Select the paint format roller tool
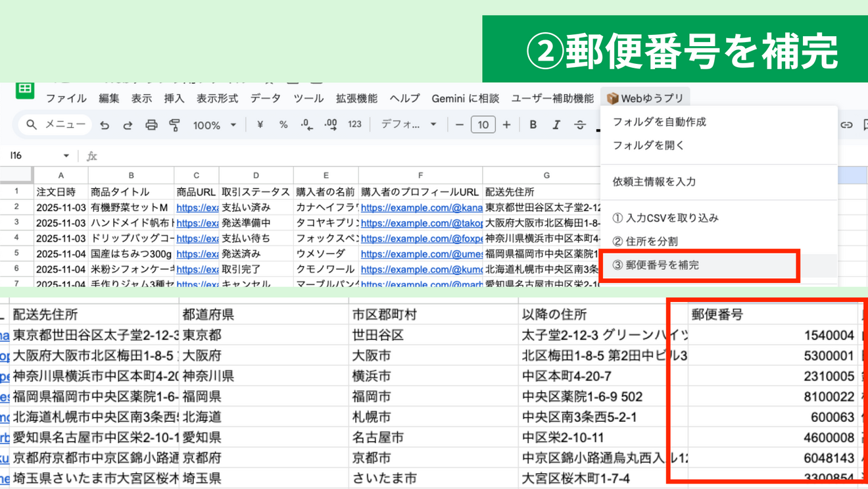 [x=174, y=125]
